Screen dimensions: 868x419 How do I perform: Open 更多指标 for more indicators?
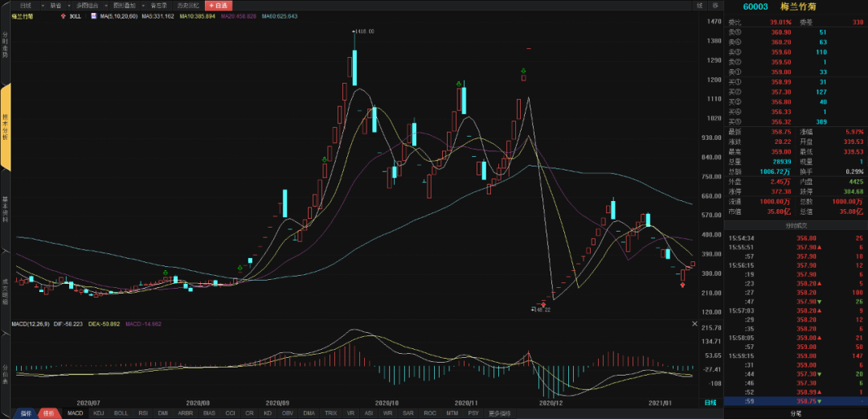coord(500,413)
